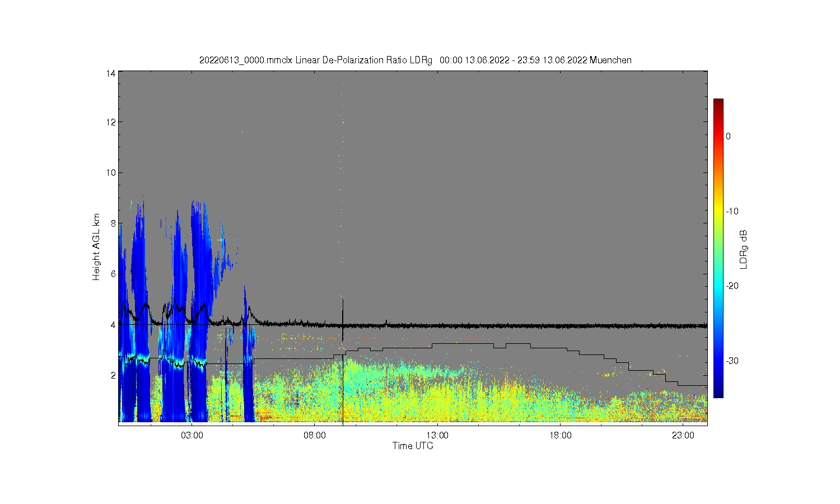Viewport: 840px width, 504px height.
Task: Click the plot title starting with 20220613_0000.mmclx
Action: (415, 60)
